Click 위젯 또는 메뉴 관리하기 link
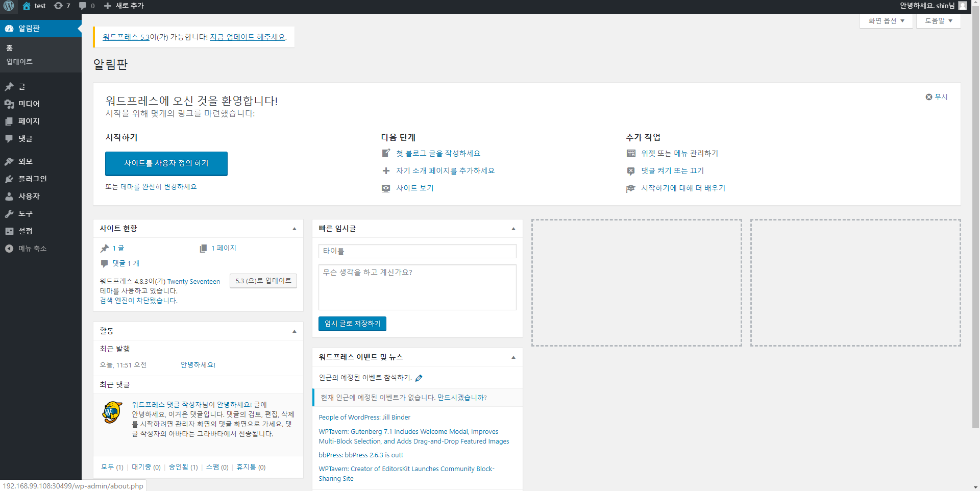The image size is (980, 491). click(679, 154)
